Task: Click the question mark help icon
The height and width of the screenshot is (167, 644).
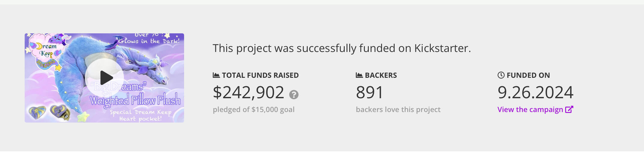Action: pyautogui.click(x=294, y=95)
